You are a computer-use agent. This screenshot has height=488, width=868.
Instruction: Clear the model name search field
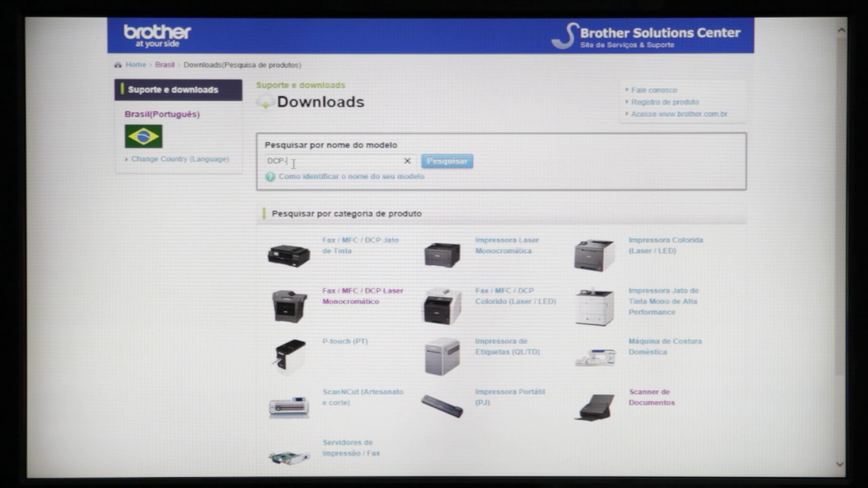pos(407,161)
